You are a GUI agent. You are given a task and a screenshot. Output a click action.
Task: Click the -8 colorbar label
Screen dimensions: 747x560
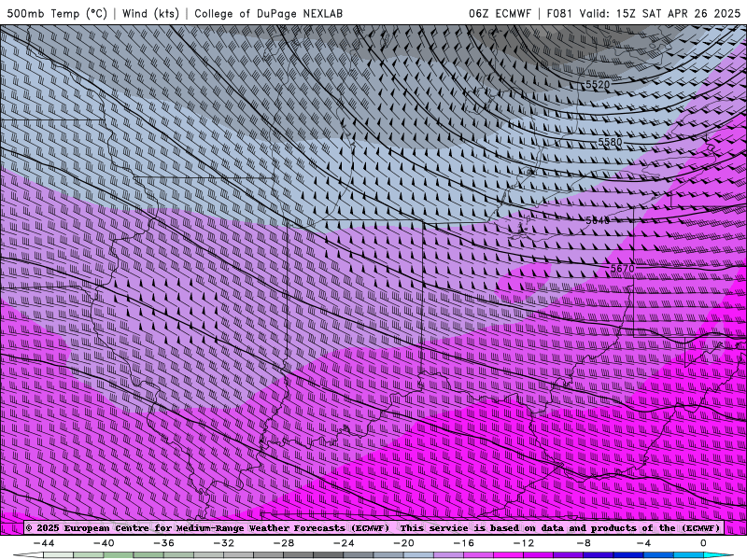tap(585, 543)
